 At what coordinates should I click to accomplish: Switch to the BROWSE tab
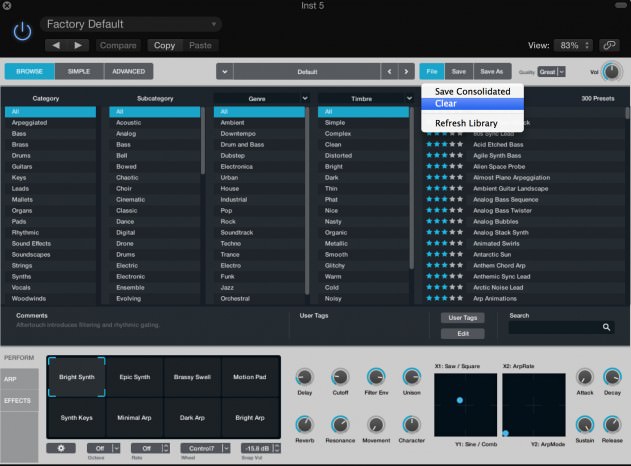[30, 71]
